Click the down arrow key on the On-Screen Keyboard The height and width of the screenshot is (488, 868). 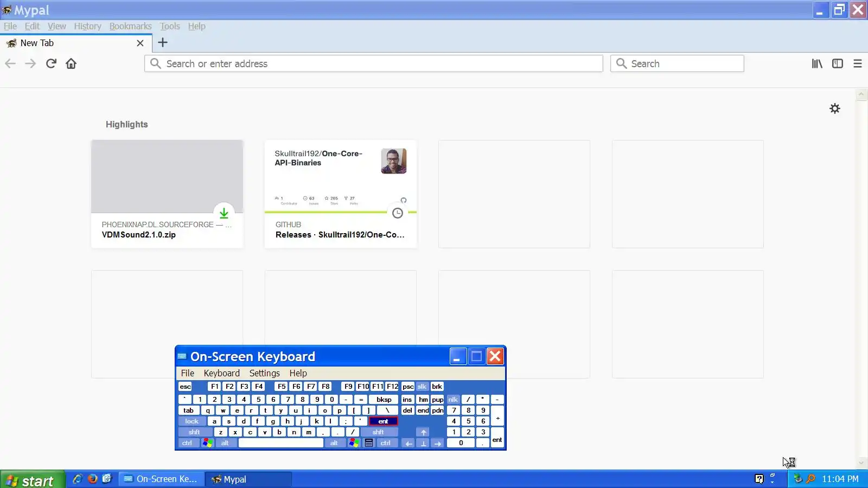point(423,443)
